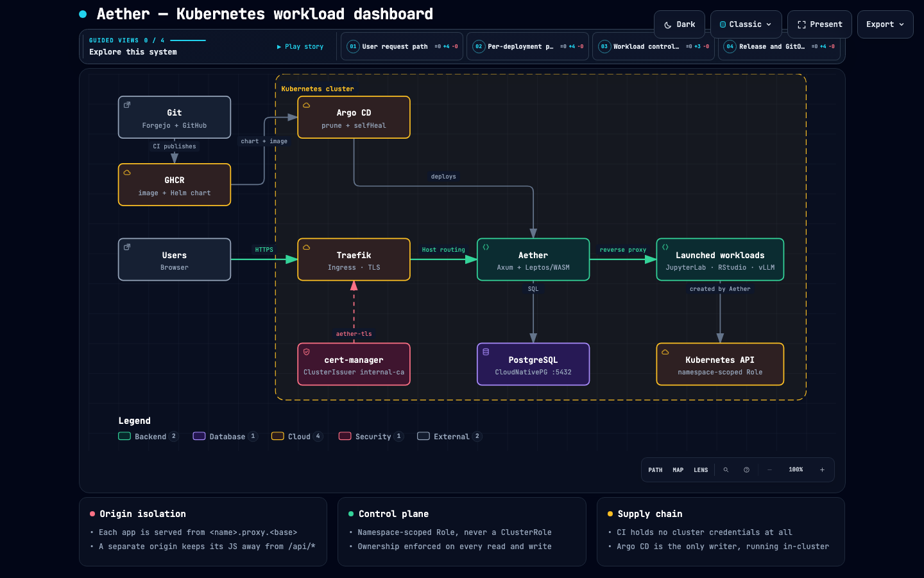This screenshot has height=578, width=924.
Task: Open the help question-mark icon
Action: point(746,470)
